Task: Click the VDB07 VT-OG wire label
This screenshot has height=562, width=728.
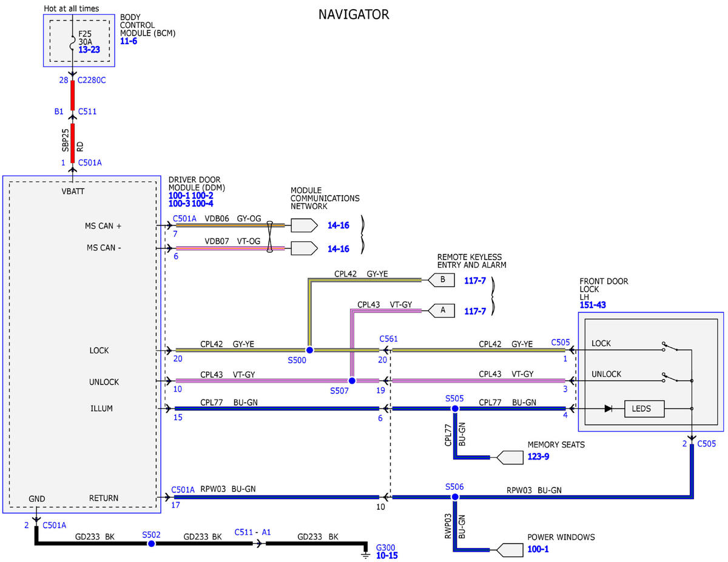Action: pyautogui.click(x=232, y=241)
